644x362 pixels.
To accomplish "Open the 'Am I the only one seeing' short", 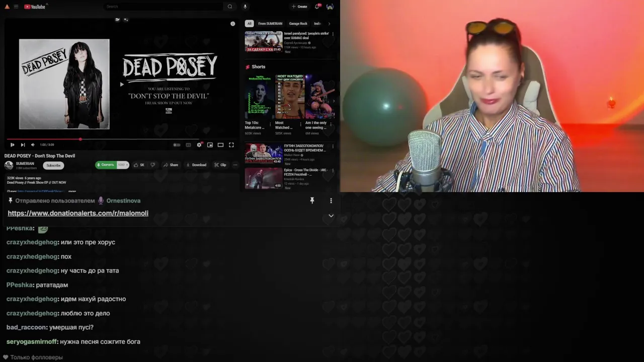I will (319, 97).
